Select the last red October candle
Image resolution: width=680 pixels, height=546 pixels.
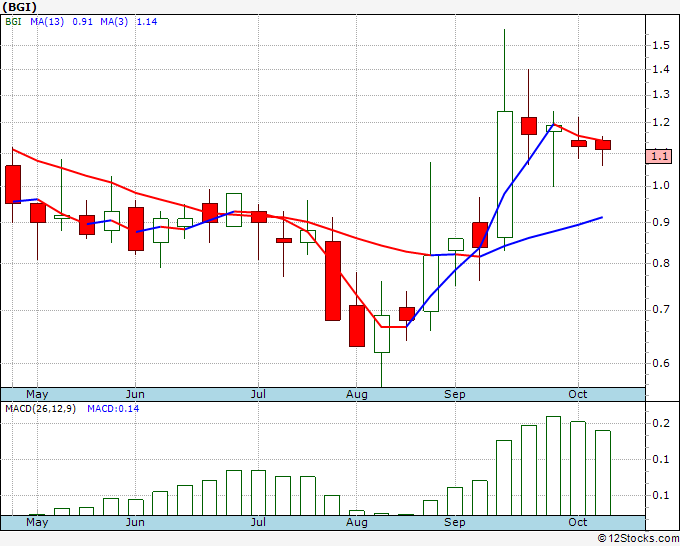tap(603, 145)
